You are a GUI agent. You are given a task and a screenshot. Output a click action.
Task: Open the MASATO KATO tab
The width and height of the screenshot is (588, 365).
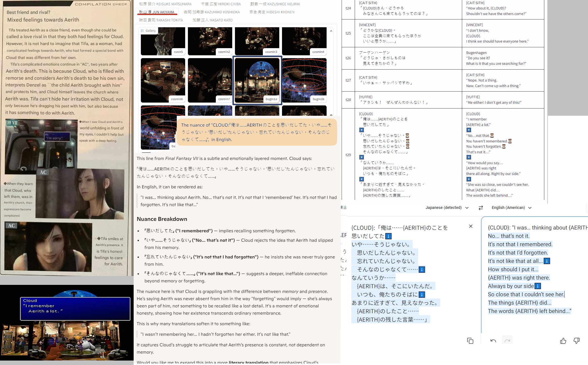[212, 20]
